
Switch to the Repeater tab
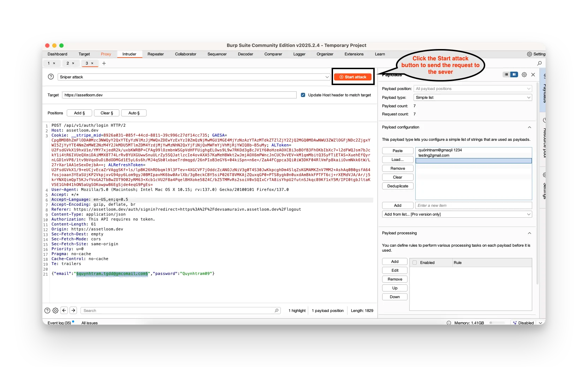pos(156,54)
